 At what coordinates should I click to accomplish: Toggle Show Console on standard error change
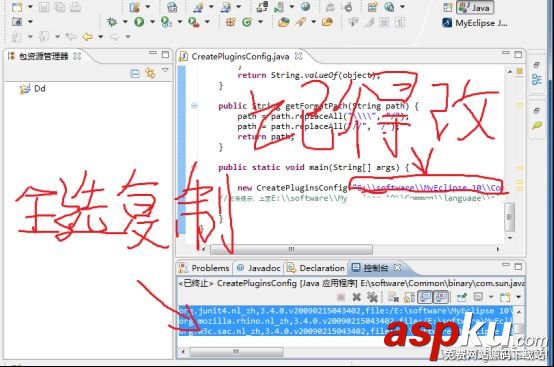[441, 297]
